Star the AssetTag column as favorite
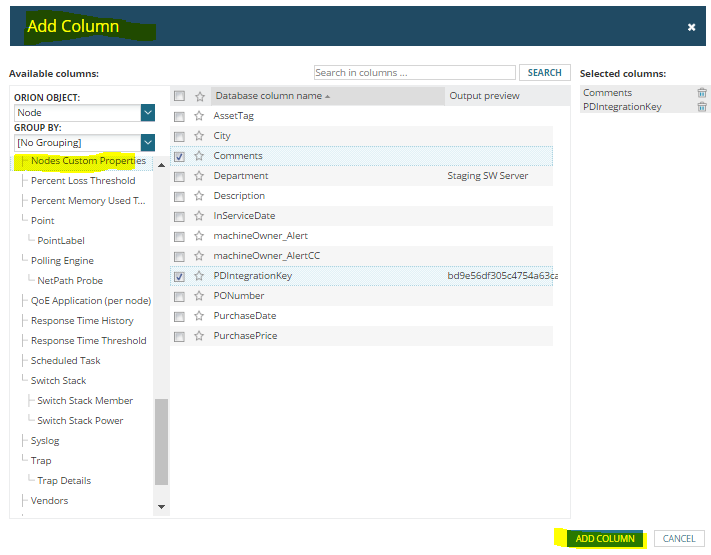Viewport: 711px width, 555px height. tap(199, 116)
